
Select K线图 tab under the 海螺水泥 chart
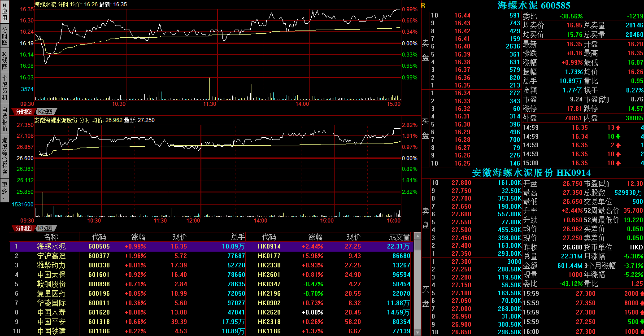45,111
